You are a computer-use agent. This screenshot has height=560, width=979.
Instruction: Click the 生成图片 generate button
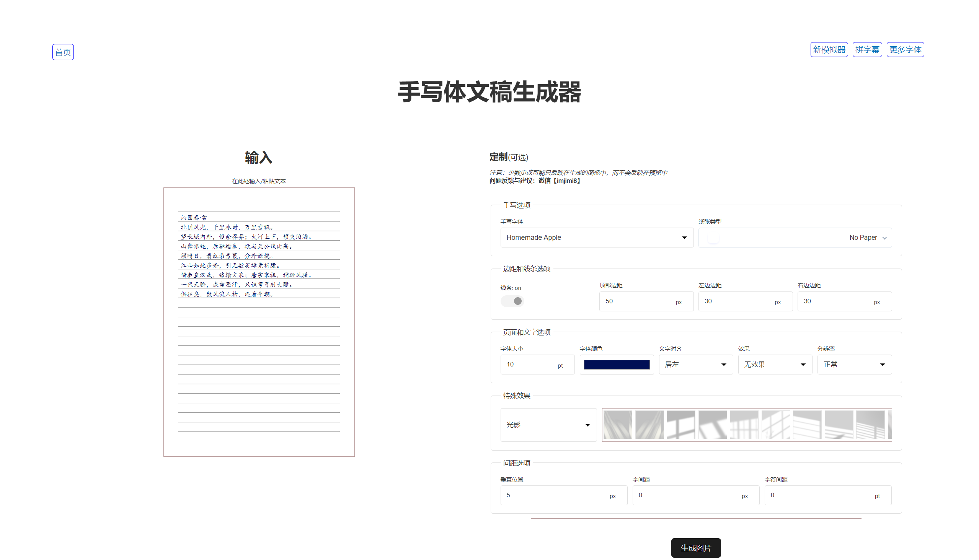coord(696,548)
